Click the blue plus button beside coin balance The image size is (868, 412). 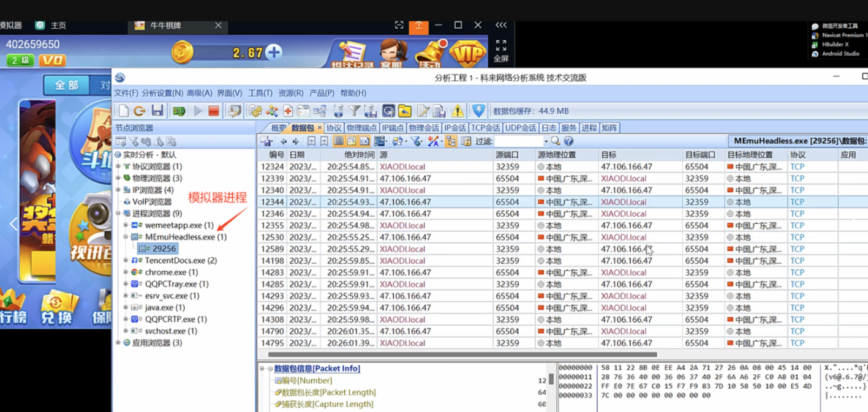(274, 52)
